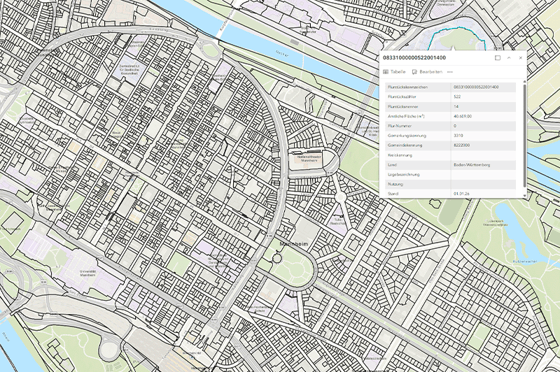Click the circular fountain in the Friedrichsplatz park
The image size is (560, 372).
pos(277,258)
